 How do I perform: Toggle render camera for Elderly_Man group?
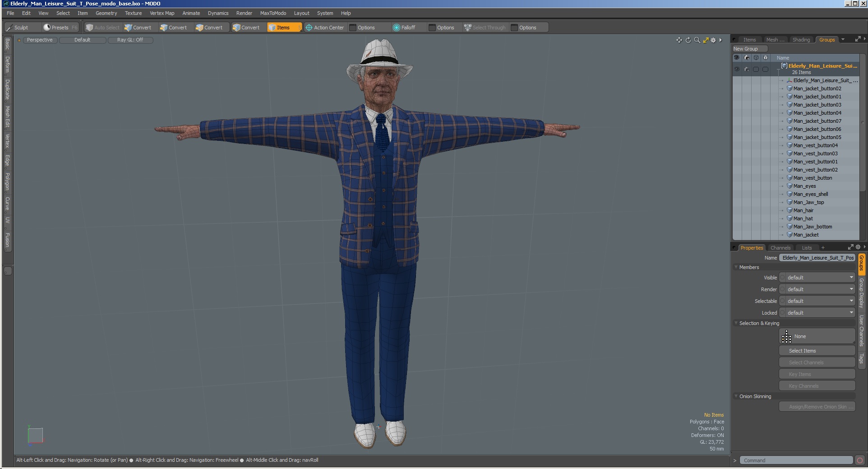747,69
